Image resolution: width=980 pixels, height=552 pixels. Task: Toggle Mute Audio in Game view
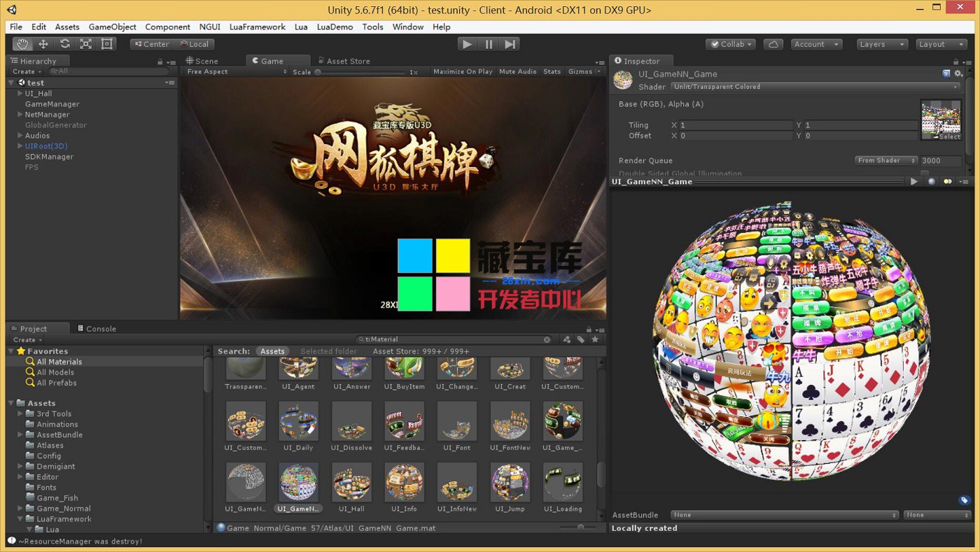(x=518, y=71)
